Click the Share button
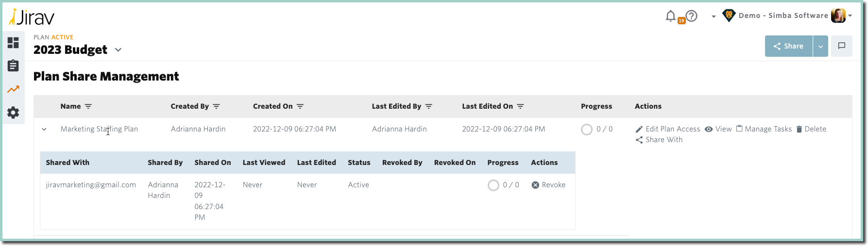Viewport: 868px width, 246px height. 789,46
